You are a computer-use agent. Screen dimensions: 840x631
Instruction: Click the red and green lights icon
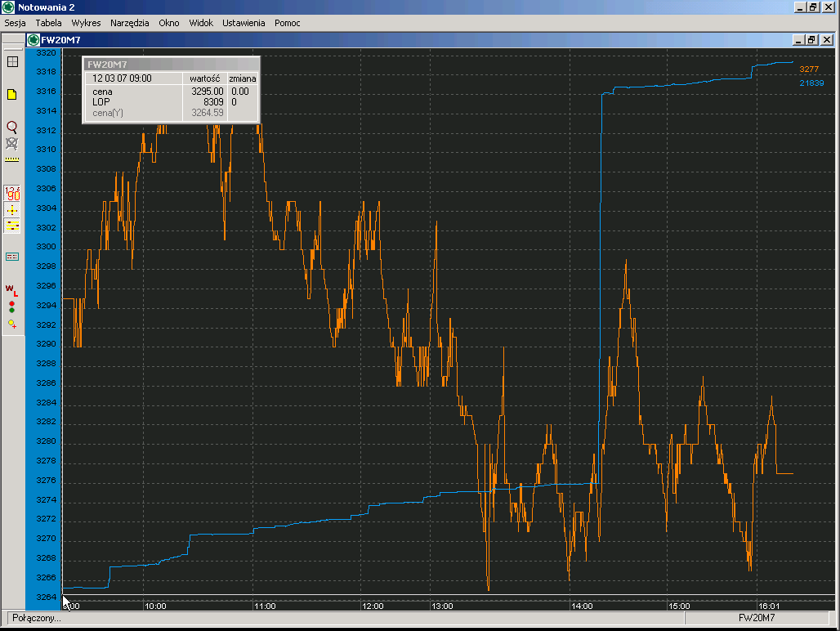[12, 307]
